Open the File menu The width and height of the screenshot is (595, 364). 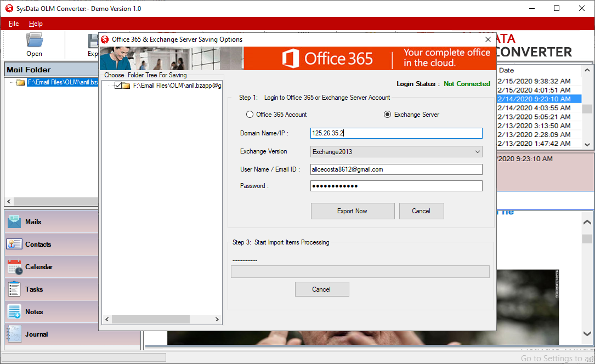(14, 24)
